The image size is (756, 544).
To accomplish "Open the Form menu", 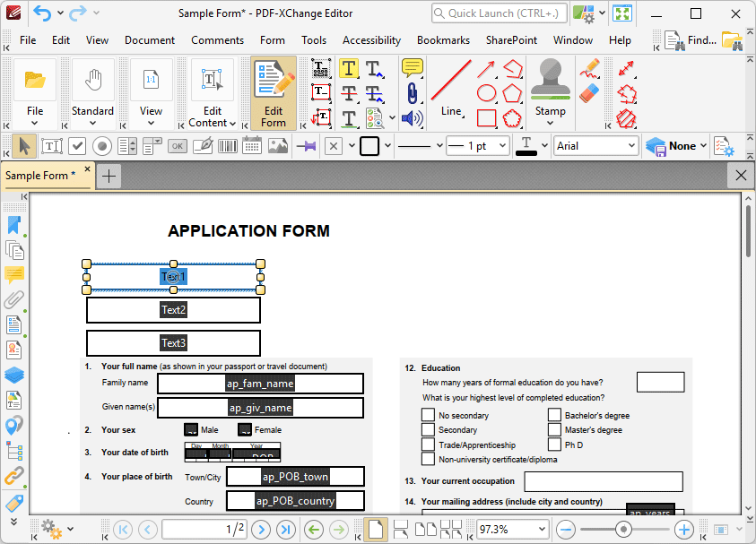I will click(x=273, y=39).
